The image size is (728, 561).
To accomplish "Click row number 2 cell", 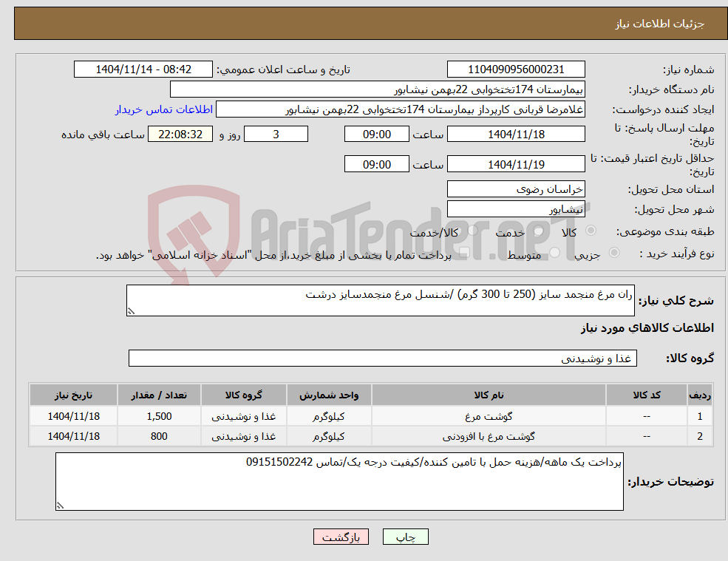I will coord(700,436).
